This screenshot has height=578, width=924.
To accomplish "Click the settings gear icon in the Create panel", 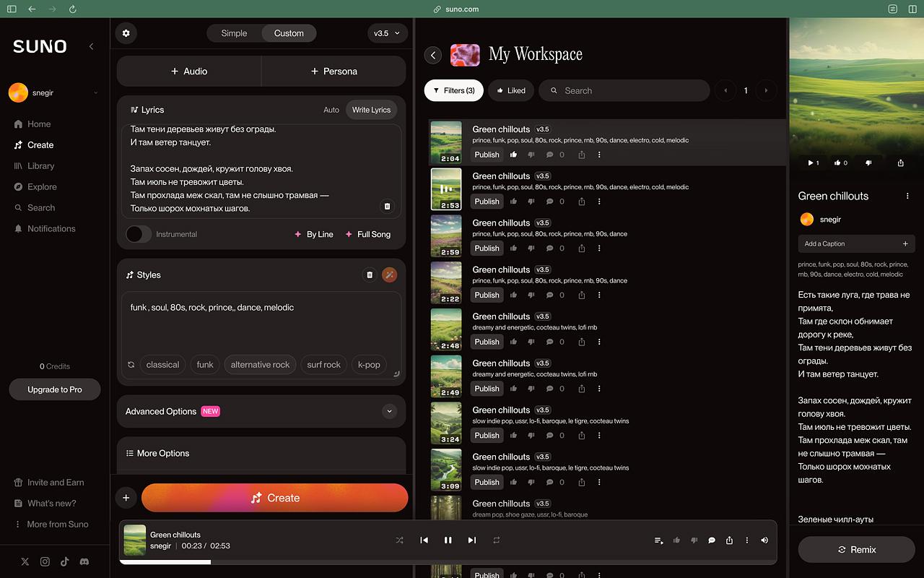I will [x=126, y=33].
